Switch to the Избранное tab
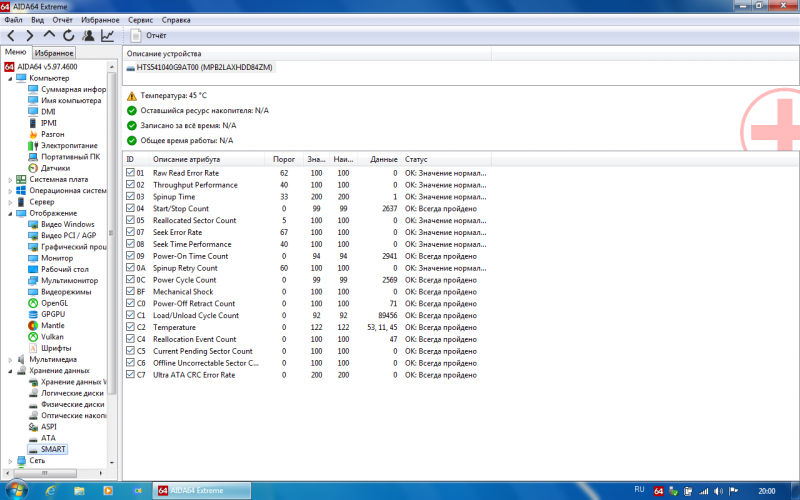This screenshot has width=800, height=500. click(x=54, y=52)
